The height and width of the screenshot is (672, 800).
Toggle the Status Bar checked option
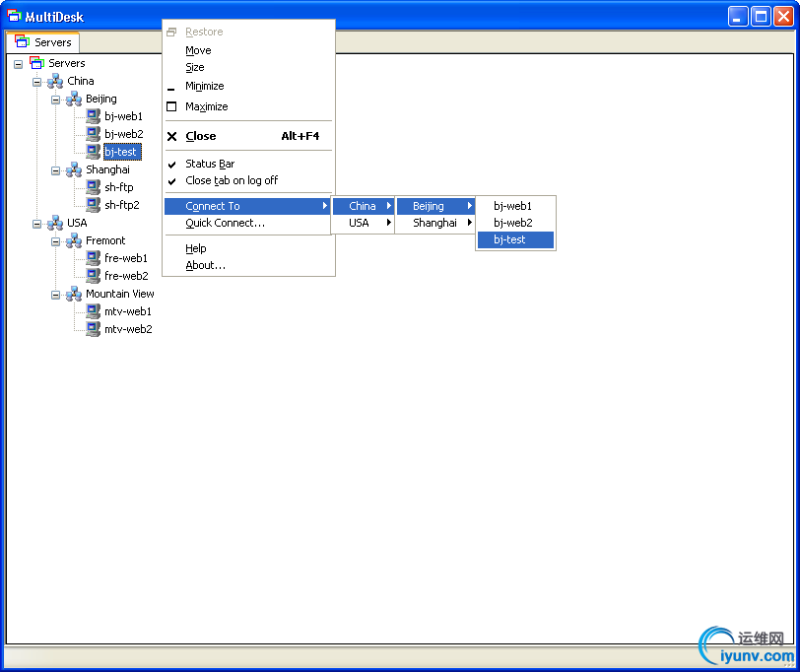(x=249, y=164)
